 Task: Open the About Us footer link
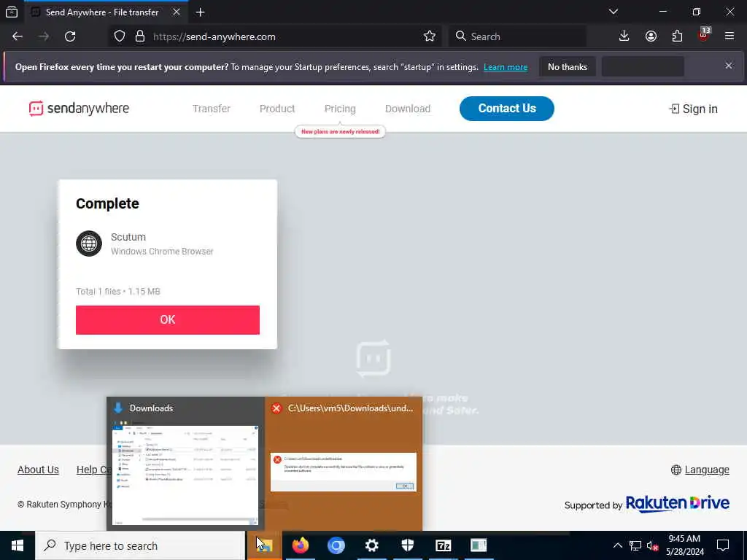point(38,470)
